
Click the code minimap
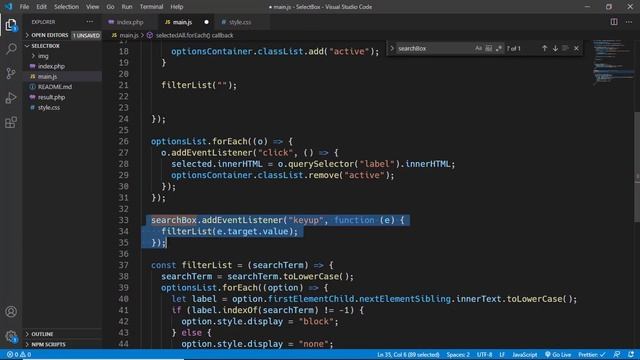[x=613, y=61]
